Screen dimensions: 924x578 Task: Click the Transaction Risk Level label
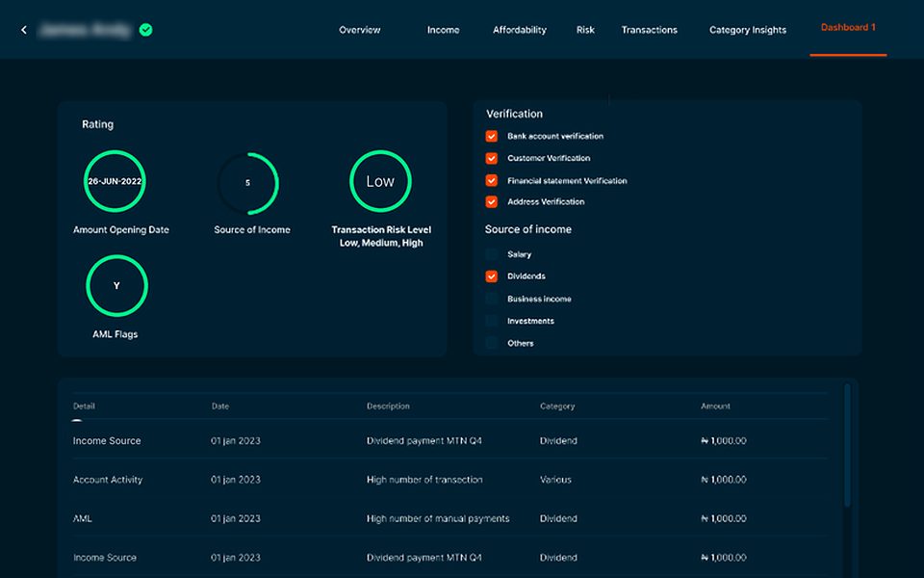[x=381, y=236]
